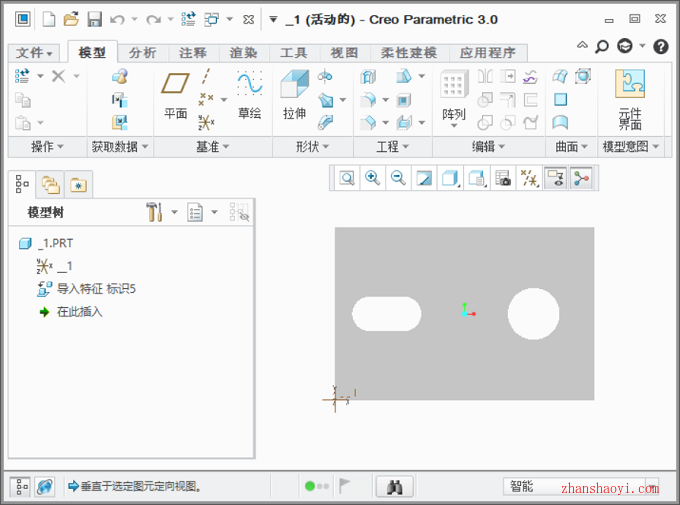Viewport: 680px width, 505px height.
Task: Expand the 获取数据 group dropdown
Action: [x=120, y=147]
